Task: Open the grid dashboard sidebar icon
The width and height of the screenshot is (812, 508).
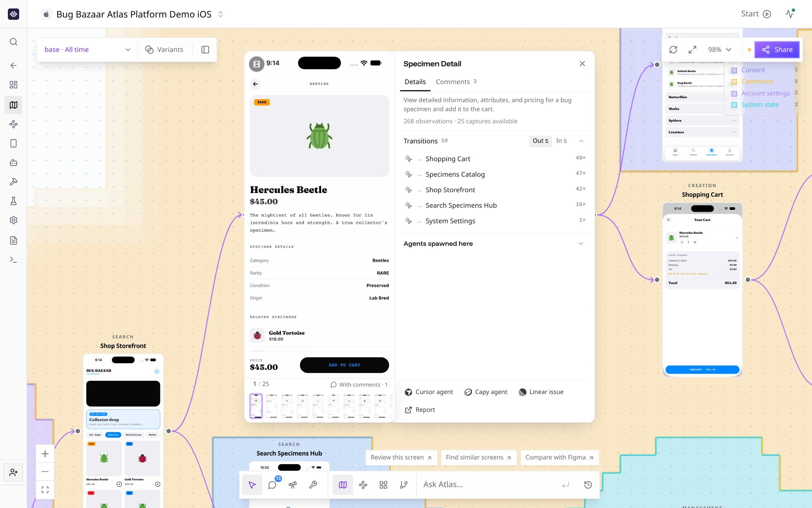Action: click(x=13, y=85)
